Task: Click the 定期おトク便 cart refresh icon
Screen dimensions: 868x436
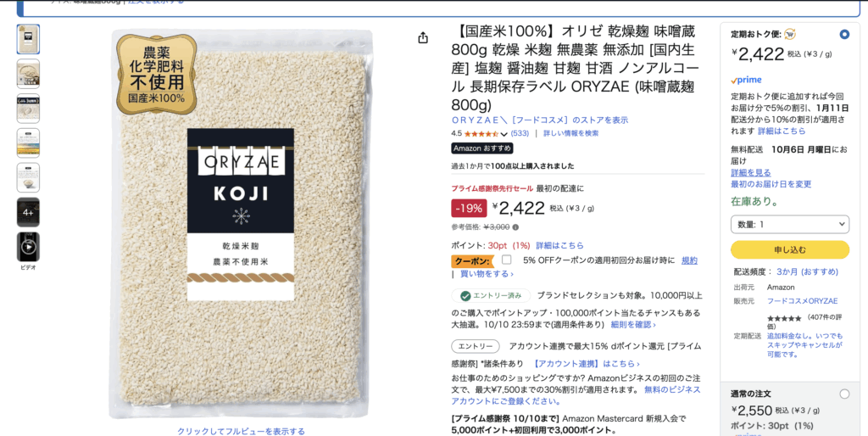Action: click(x=789, y=34)
